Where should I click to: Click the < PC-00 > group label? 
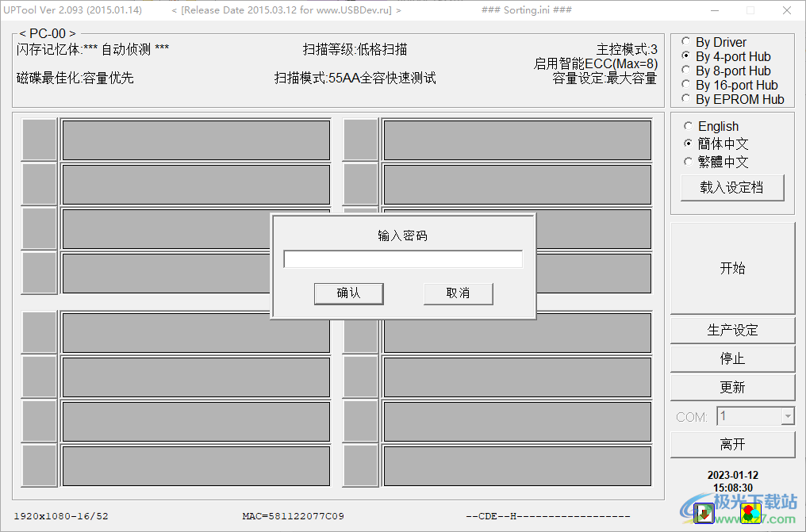point(48,34)
